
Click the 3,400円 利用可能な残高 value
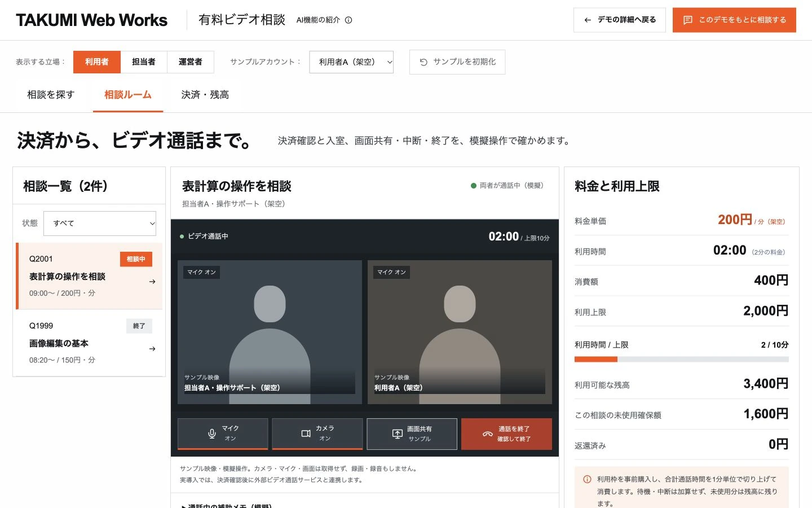766,384
